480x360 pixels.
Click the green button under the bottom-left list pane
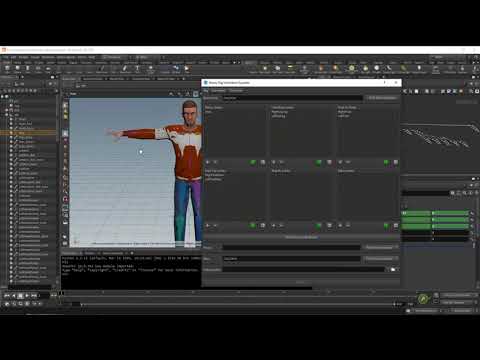[x=253, y=226]
